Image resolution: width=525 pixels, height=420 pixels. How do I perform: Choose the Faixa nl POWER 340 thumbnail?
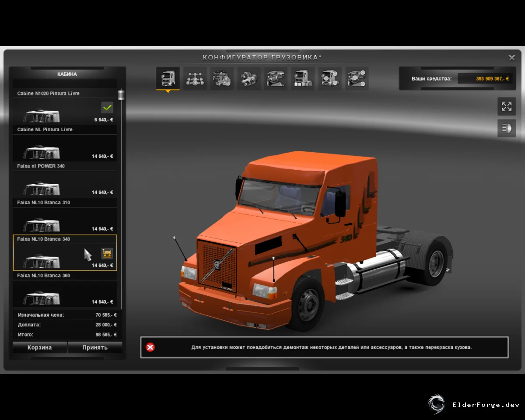42,189
